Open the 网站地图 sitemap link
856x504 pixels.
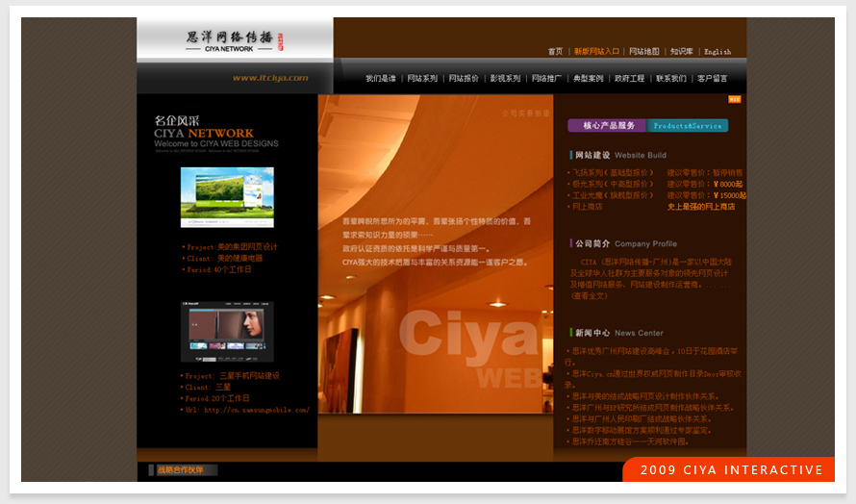(x=643, y=52)
